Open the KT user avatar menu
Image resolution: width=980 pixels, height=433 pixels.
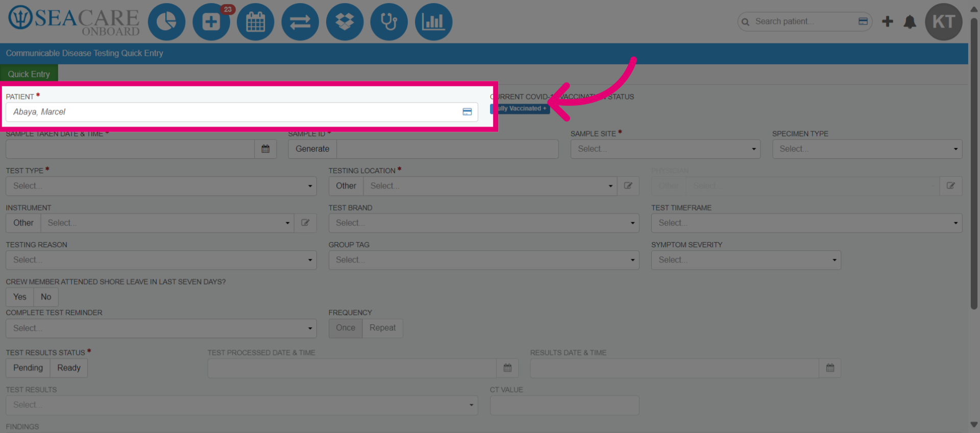[944, 22]
